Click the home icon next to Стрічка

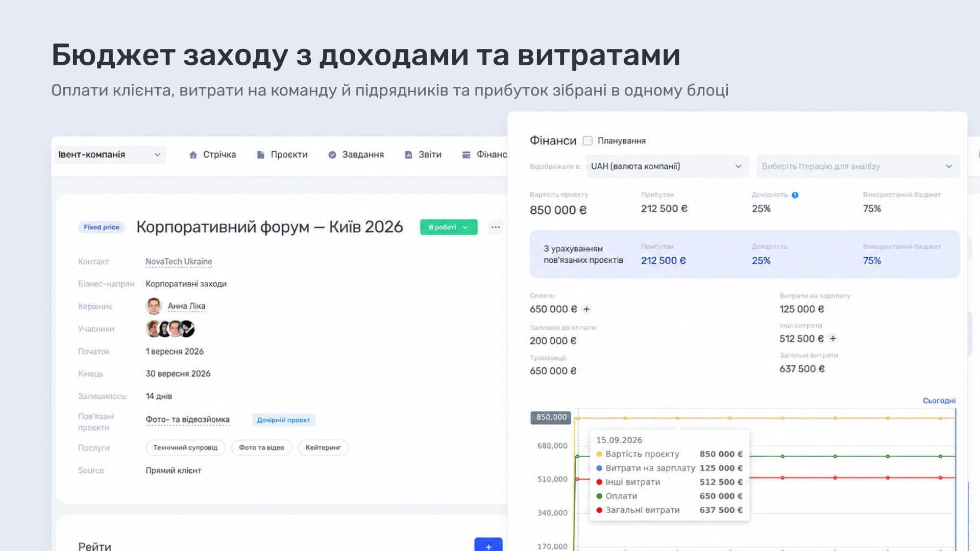(x=193, y=155)
